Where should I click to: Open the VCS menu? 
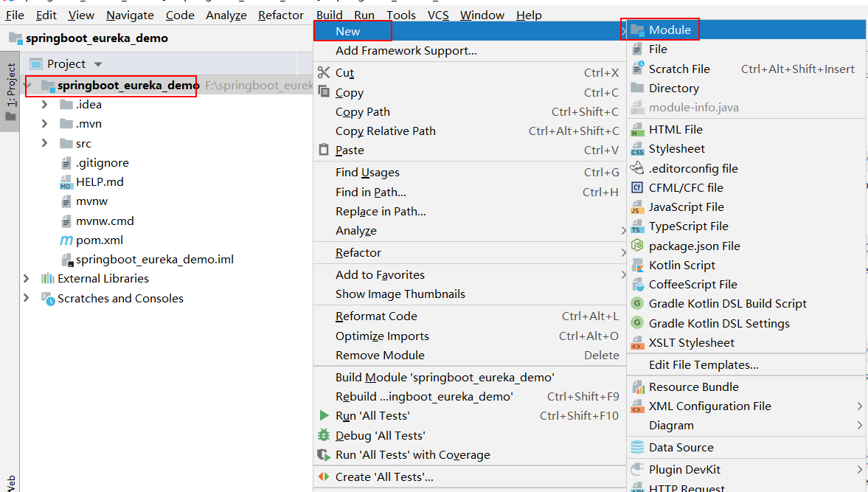point(439,15)
